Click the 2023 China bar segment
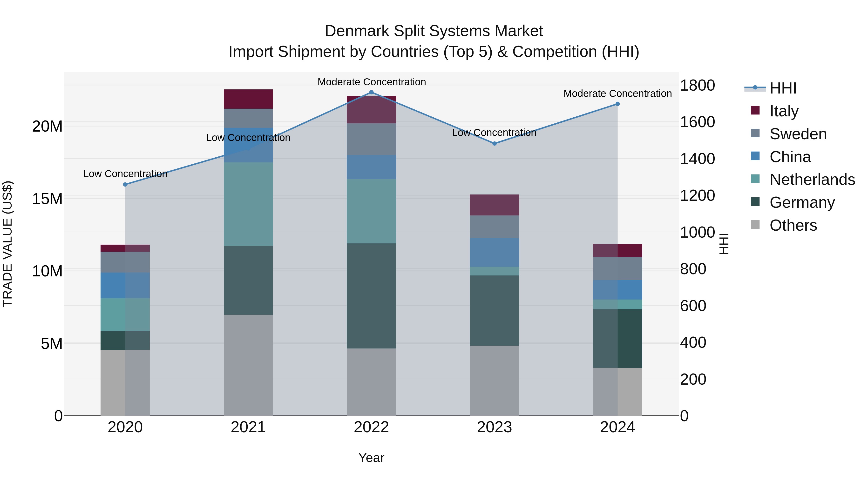Image resolution: width=868 pixels, height=488 pixels. click(494, 253)
